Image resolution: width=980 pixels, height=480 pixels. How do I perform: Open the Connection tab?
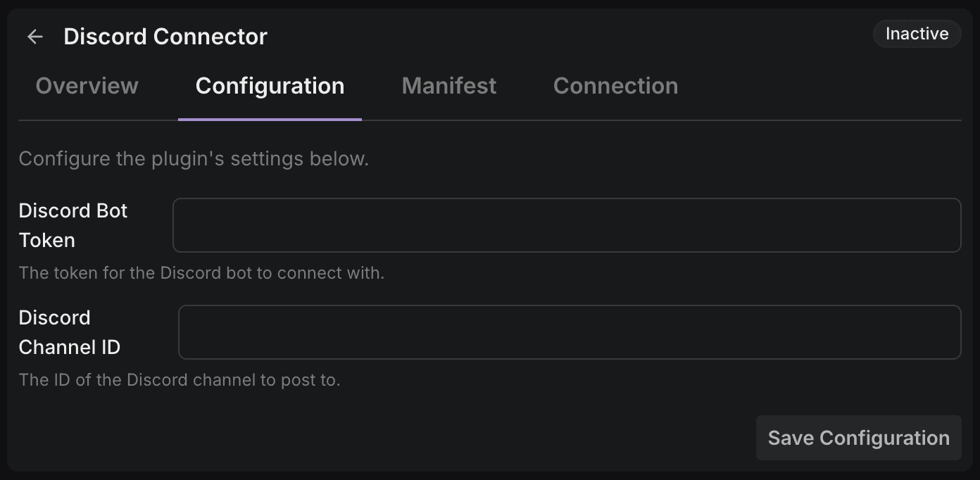[x=615, y=85]
